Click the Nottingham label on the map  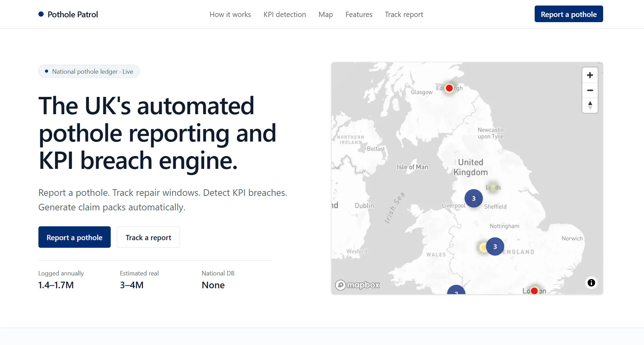tap(504, 226)
